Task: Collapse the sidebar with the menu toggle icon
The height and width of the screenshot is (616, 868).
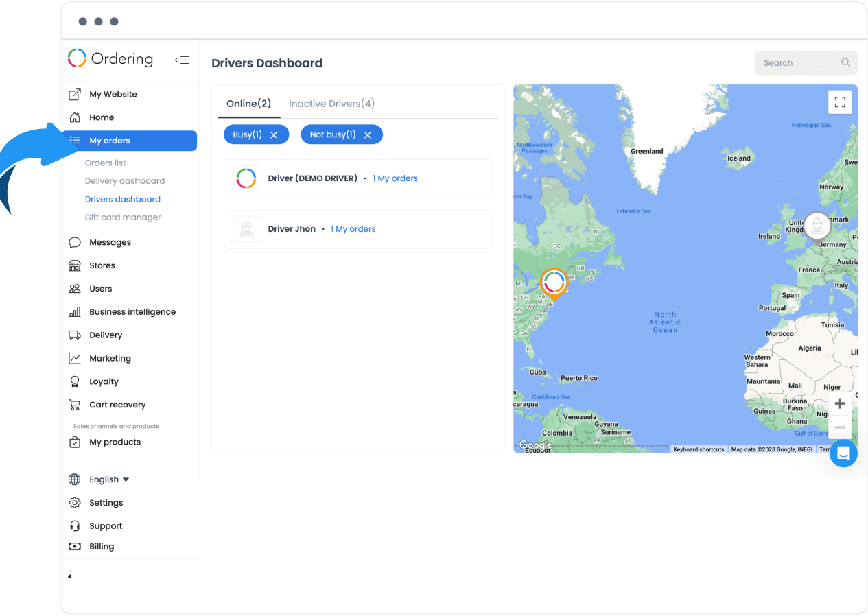Action: coord(182,60)
